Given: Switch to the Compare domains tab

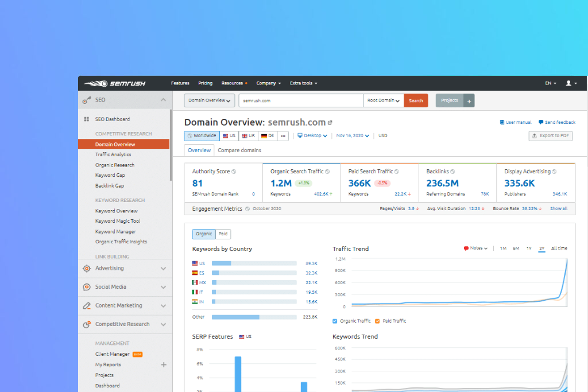Looking at the screenshot, I should coord(239,150).
